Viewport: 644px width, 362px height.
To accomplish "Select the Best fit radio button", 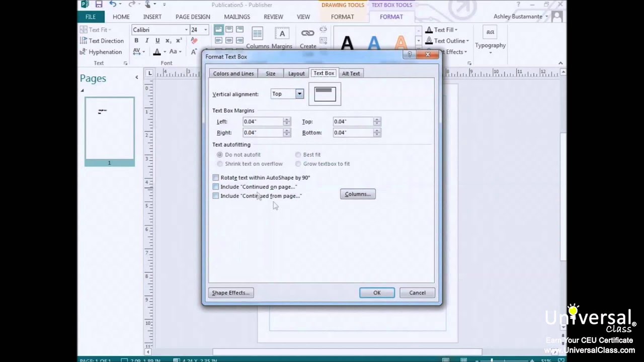I will (x=298, y=155).
